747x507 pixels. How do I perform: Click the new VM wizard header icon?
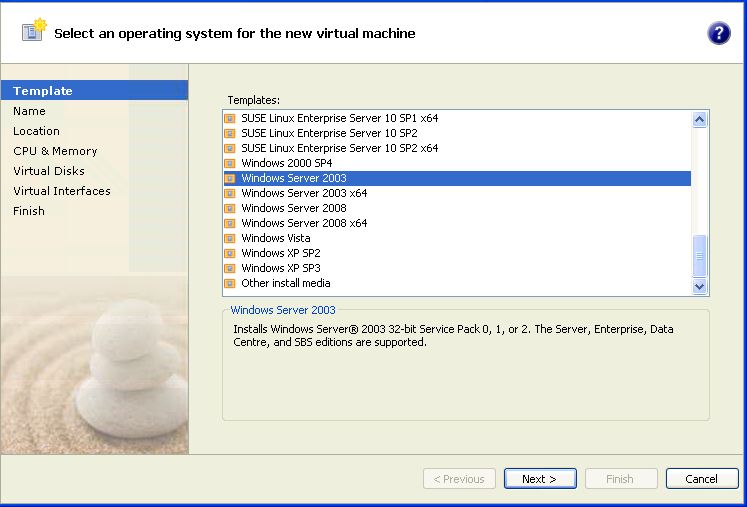(x=33, y=31)
